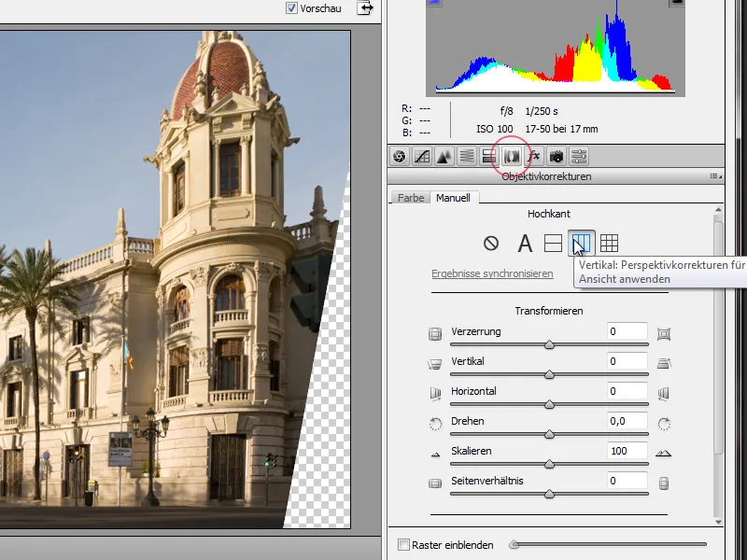This screenshot has height=560, width=747.
Task: Open the Effects fx panel icon
Action: pos(533,156)
